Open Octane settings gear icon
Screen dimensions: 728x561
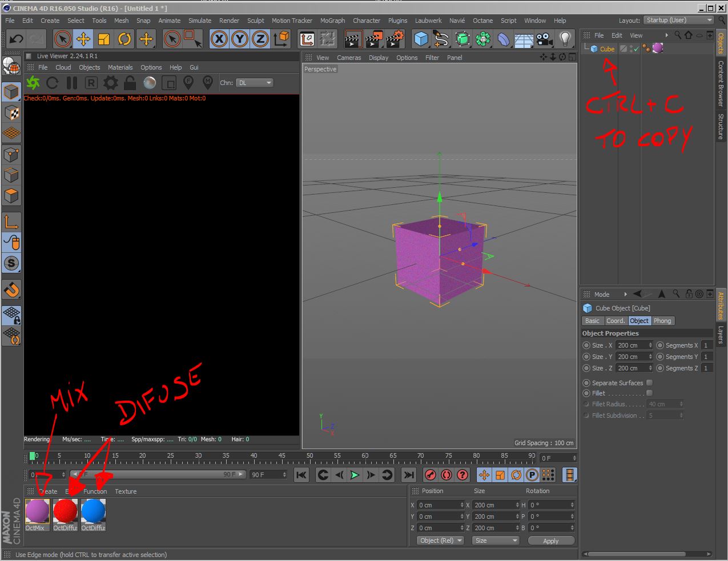[x=111, y=83]
